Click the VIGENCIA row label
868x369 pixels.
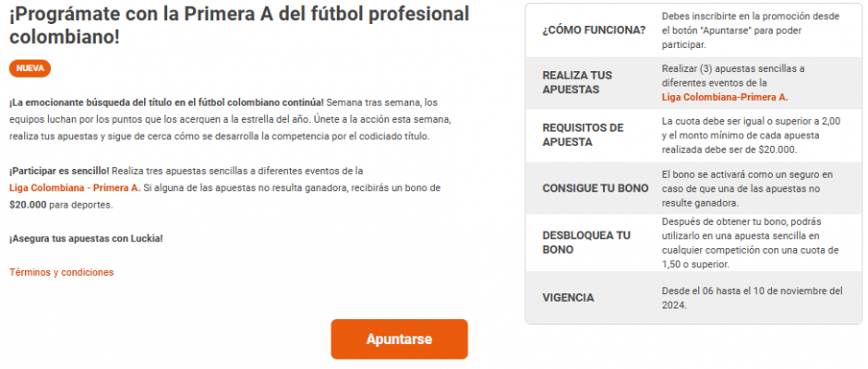[568, 297]
